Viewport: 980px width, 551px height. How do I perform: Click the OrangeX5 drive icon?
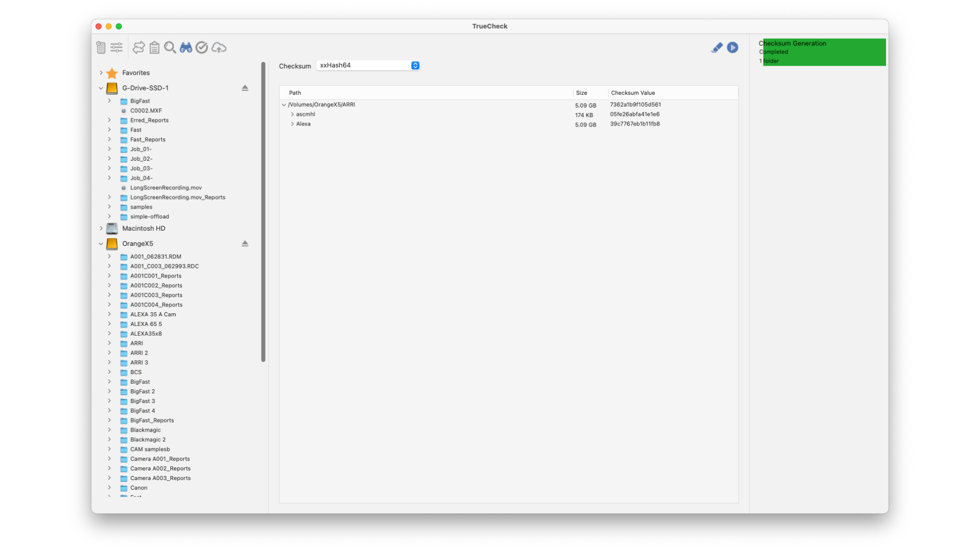click(x=112, y=244)
